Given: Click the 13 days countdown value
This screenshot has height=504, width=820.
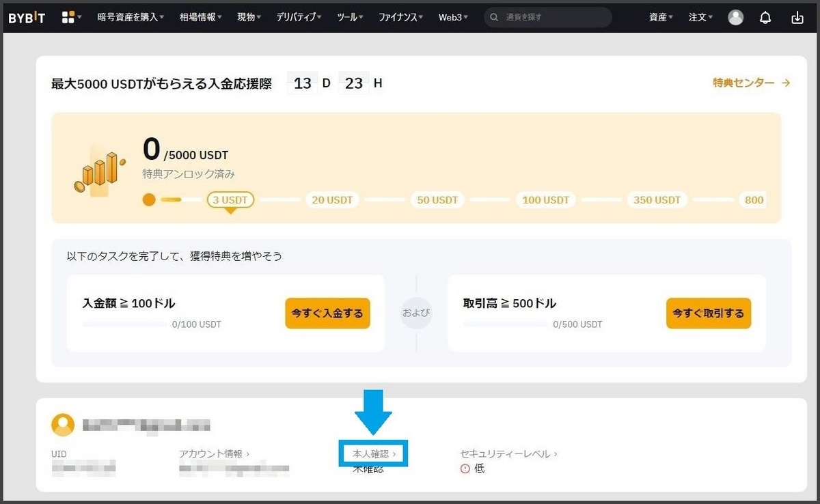Looking at the screenshot, I should (302, 83).
